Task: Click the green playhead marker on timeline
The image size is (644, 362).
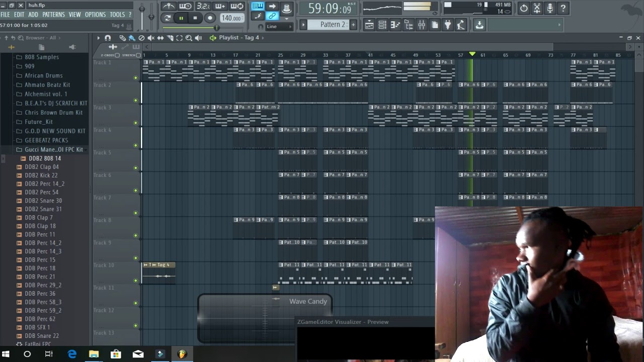Action: (x=472, y=54)
